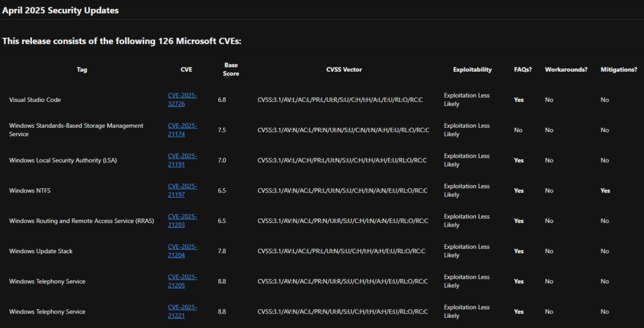Open the CVE-2025-21221 link
Screen dimensions: 644x328
(182, 312)
